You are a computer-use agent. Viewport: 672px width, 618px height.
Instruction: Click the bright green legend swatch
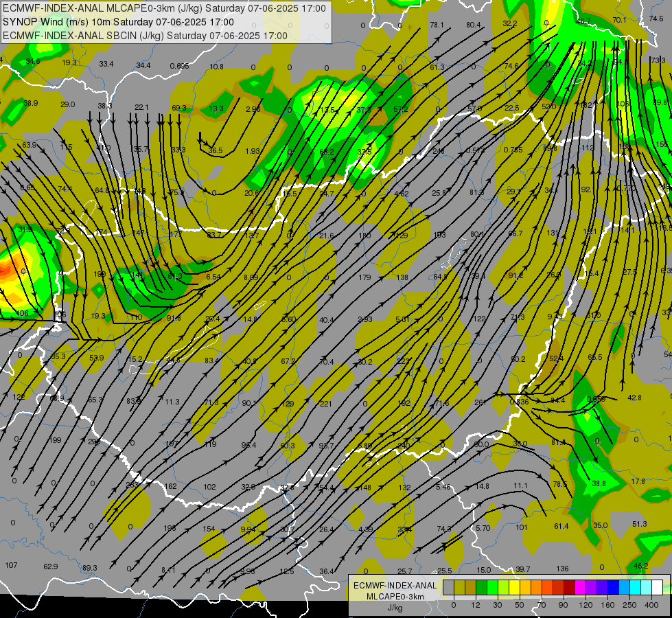pos(492,588)
